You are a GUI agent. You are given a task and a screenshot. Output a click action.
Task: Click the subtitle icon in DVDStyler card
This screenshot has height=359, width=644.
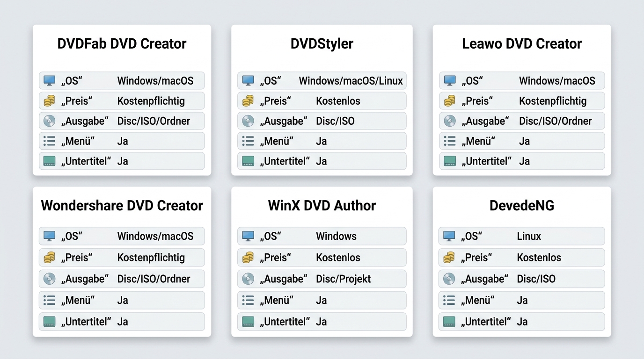pyautogui.click(x=248, y=161)
